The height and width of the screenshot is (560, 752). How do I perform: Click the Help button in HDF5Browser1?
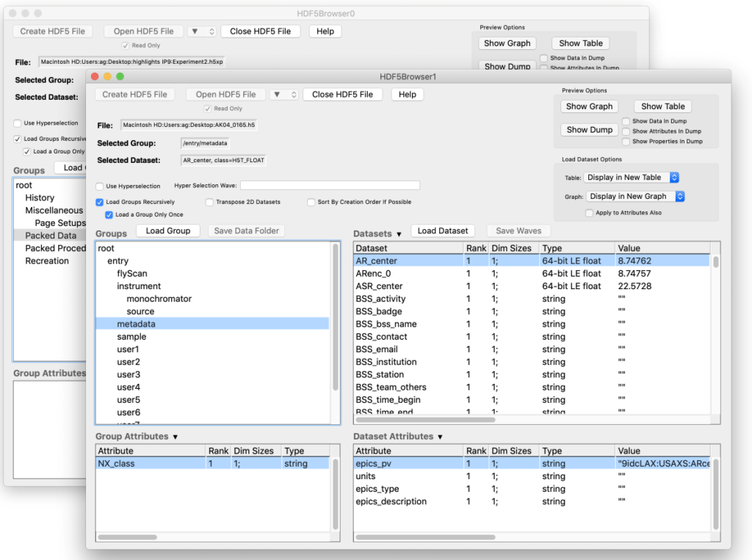408,95
